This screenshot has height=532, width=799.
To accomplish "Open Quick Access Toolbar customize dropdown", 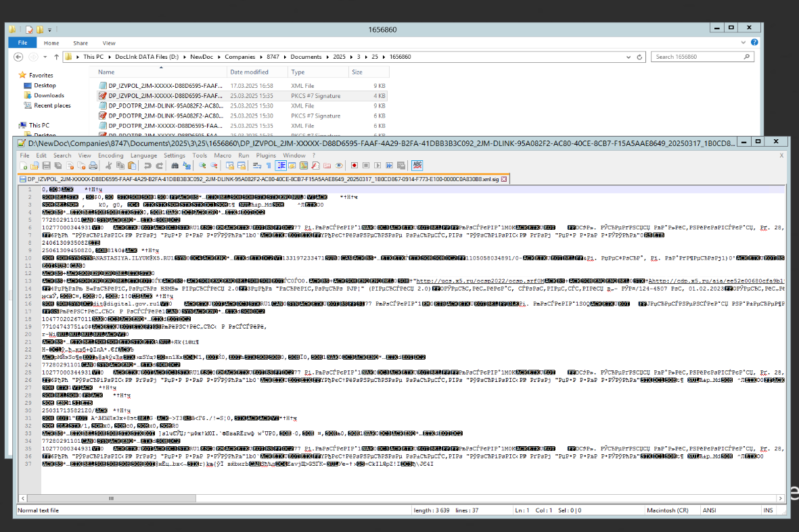I will tap(49, 30).
